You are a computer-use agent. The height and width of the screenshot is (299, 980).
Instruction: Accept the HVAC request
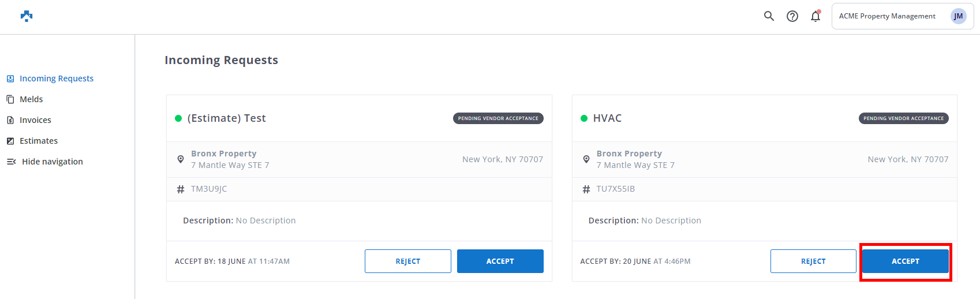(x=905, y=261)
